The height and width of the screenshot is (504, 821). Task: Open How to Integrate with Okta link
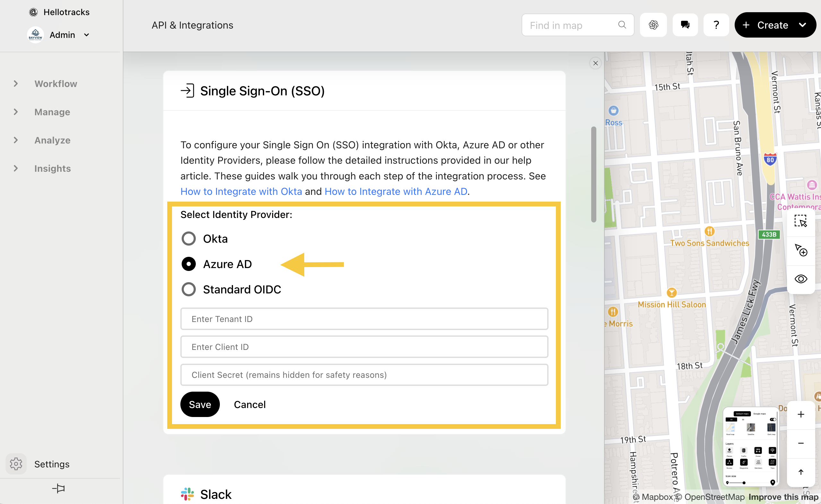(x=241, y=191)
